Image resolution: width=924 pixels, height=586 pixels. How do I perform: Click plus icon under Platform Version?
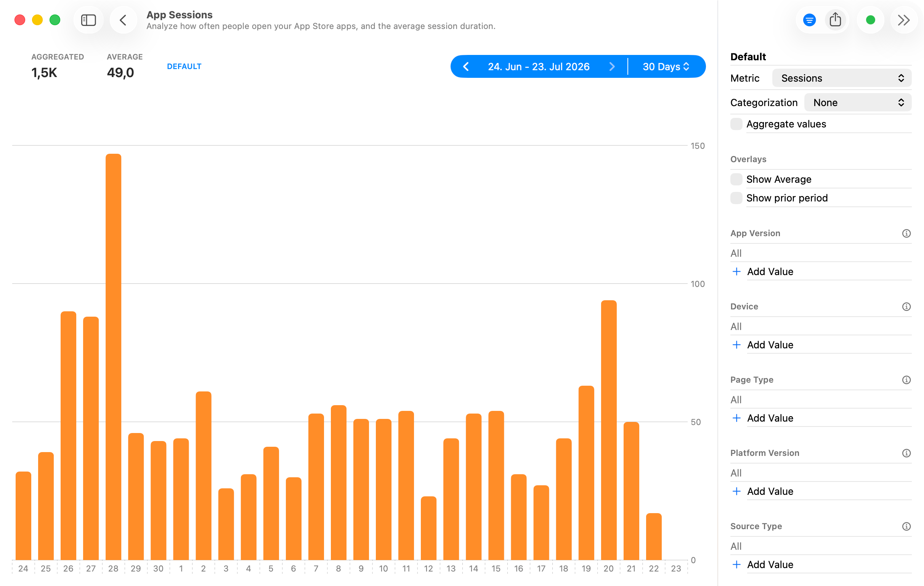coord(736,491)
